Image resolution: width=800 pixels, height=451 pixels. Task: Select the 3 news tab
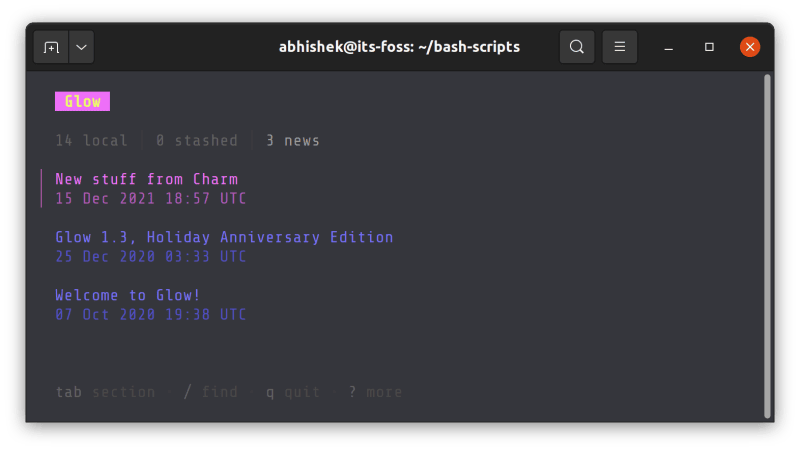click(292, 141)
